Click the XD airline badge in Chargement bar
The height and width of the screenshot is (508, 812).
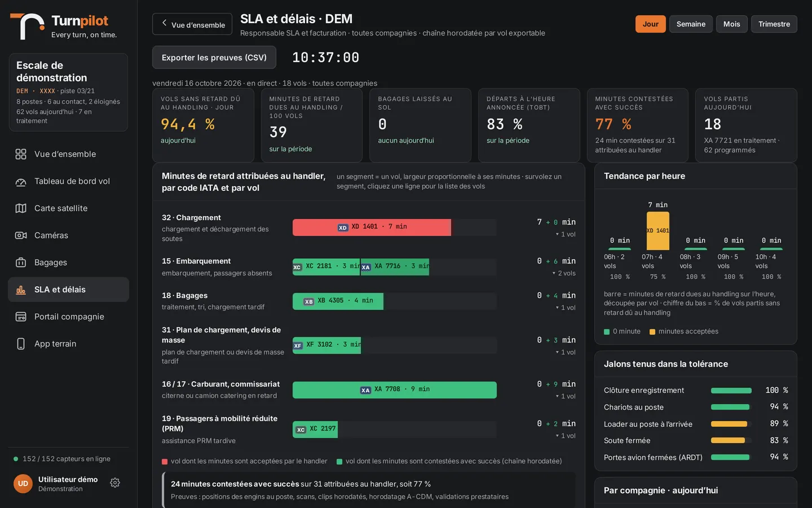(343, 227)
